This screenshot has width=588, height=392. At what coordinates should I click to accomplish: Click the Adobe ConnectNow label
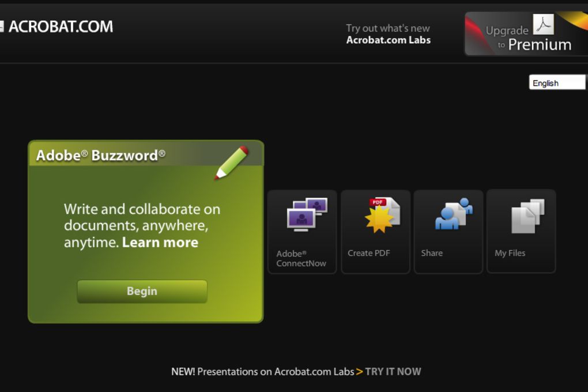[x=301, y=258]
